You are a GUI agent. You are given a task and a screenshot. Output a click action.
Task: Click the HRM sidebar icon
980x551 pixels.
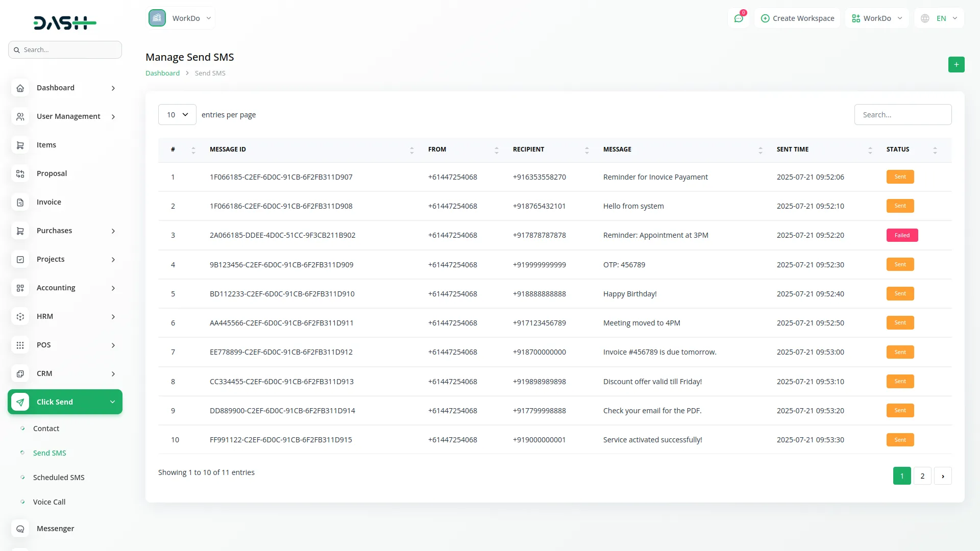click(20, 317)
